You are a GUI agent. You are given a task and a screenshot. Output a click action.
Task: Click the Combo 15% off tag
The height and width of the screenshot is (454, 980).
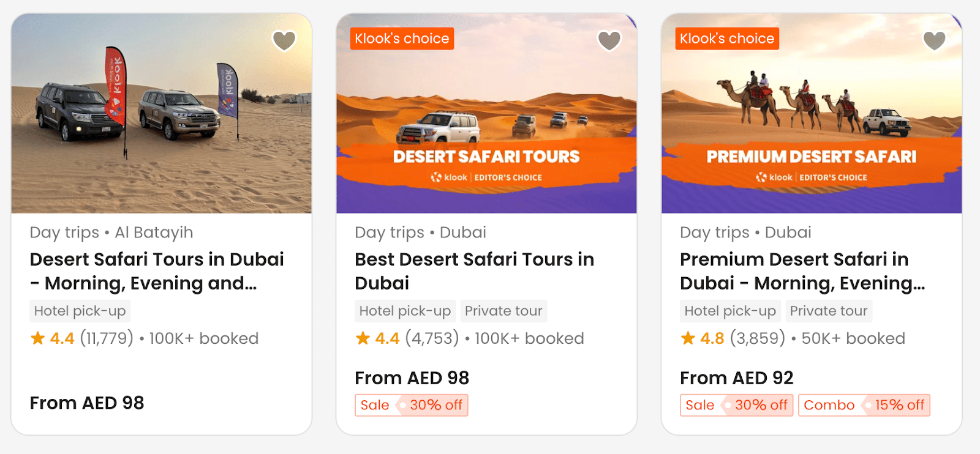[x=864, y=405]
